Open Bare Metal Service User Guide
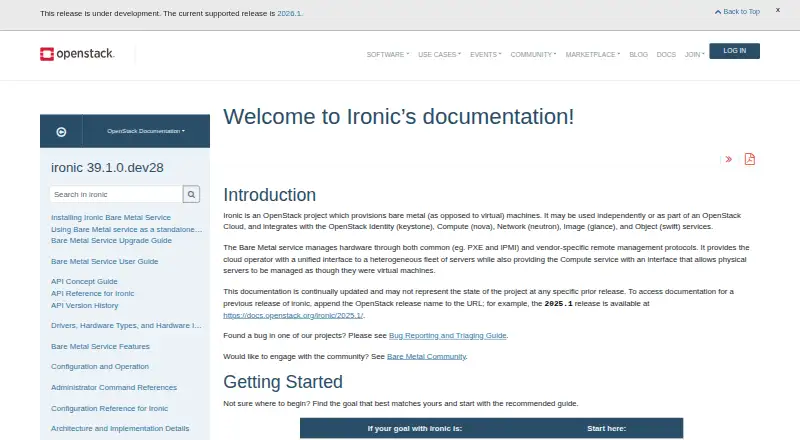Image resolution: width=800 pixels, height=440 pixels. point(105,261)
